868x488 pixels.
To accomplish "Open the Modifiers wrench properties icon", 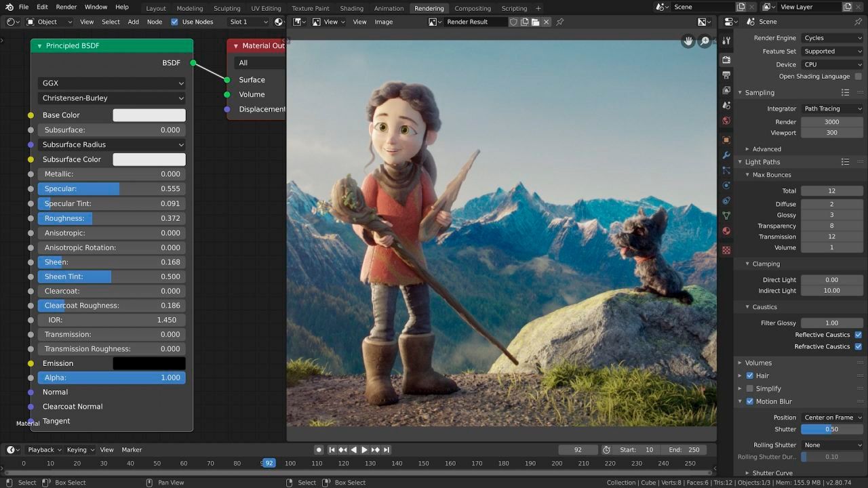I will 726,155.
